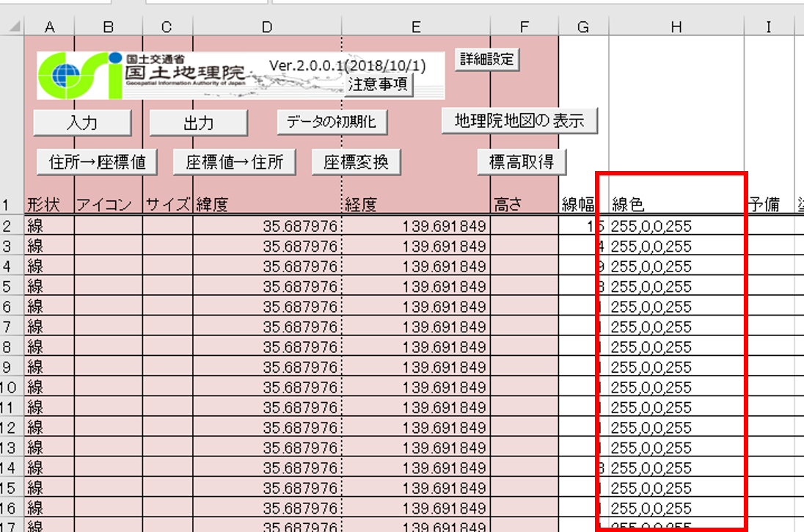The height and width of the screenshot is (532, 804).
Task: Click the 住所→座標値 button
Action: pyautogui.click(x=97, y=163)
